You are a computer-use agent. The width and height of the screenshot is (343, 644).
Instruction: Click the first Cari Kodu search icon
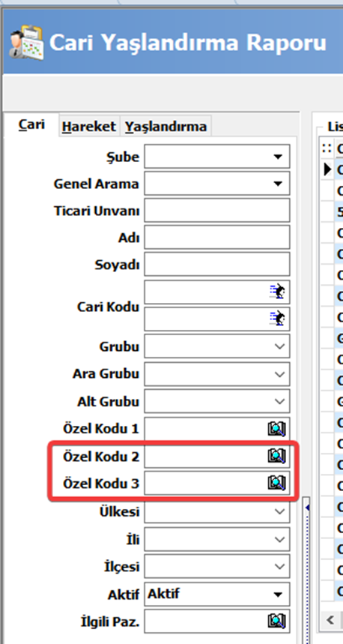point(277,292)
